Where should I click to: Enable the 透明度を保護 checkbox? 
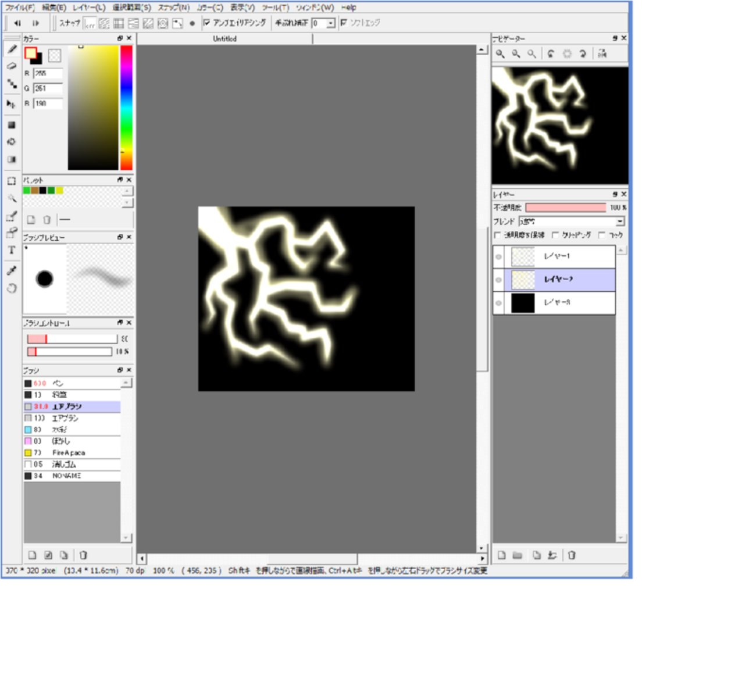click(x=497, y=235)
